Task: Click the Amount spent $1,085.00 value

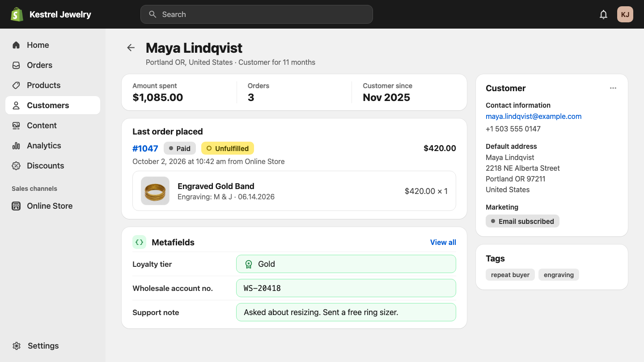Action: [x=158, y=97]
